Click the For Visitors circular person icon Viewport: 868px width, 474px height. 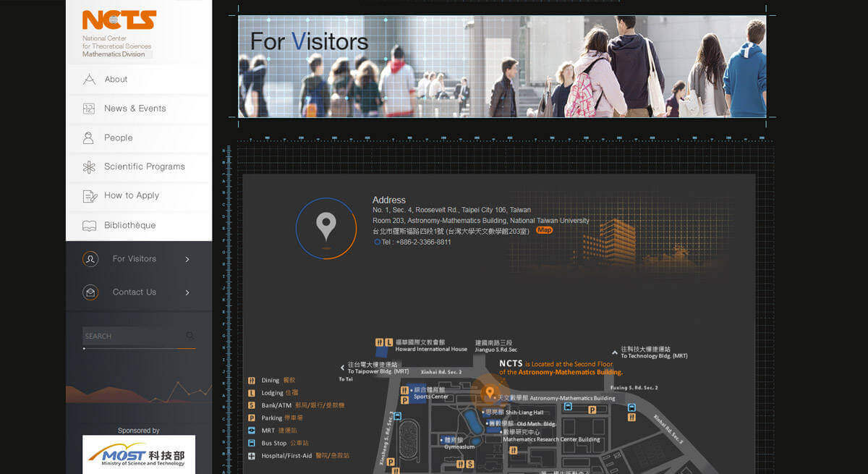(x=90, y=259)
